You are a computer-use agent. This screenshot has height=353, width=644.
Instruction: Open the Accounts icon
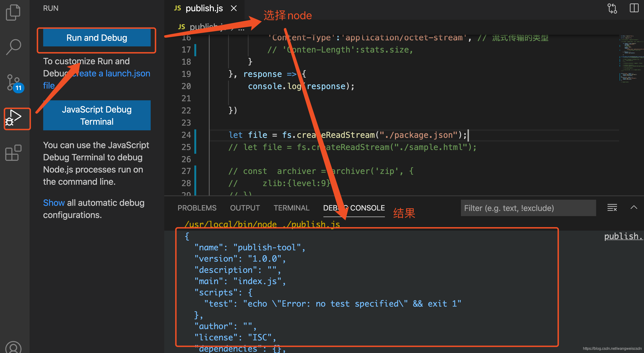pyautogui.click(x=13, y=347)
